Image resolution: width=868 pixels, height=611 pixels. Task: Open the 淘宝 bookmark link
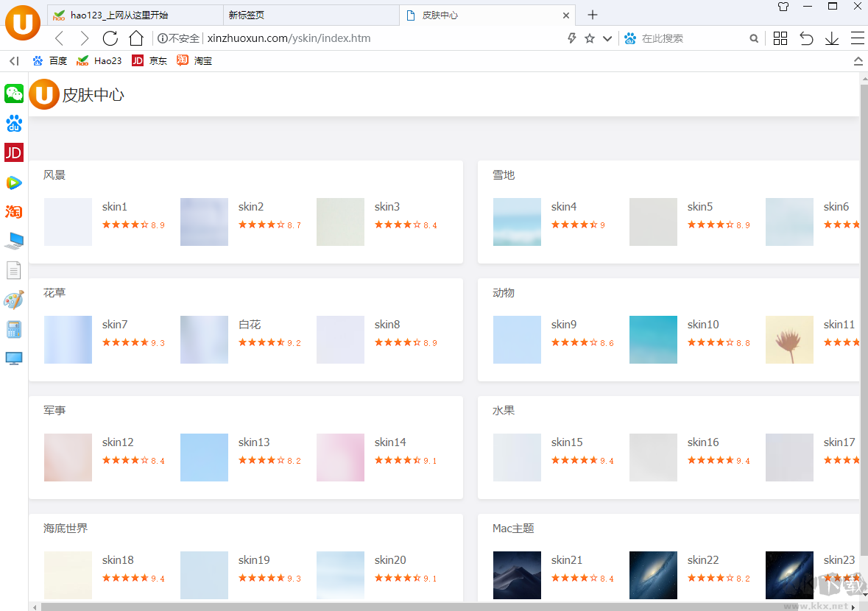[x=194, y=61]
